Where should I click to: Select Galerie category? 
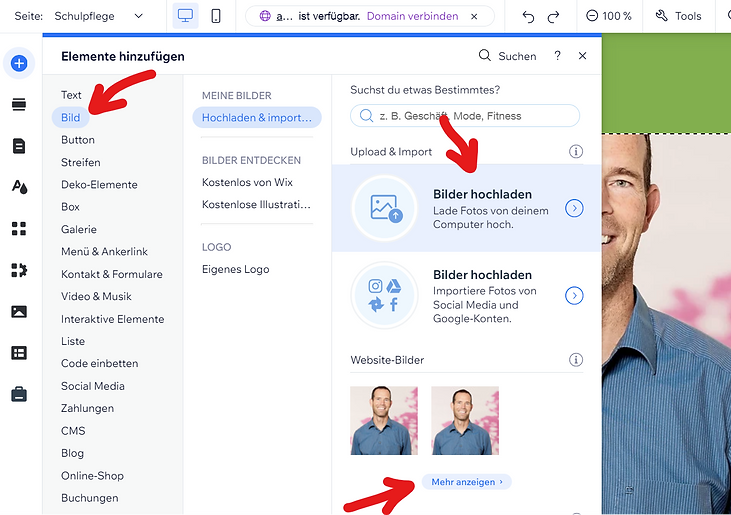coord(79,229)
